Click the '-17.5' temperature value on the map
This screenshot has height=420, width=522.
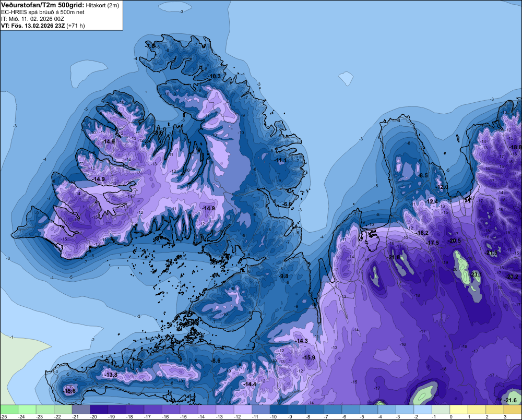coord(433,243)
